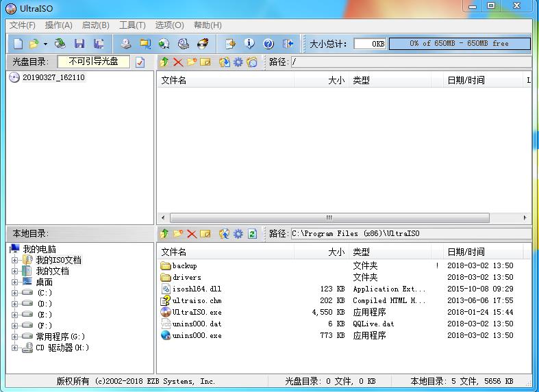
Task: Expand the 桌面 tree node
Action: click(x=14, y=282)
